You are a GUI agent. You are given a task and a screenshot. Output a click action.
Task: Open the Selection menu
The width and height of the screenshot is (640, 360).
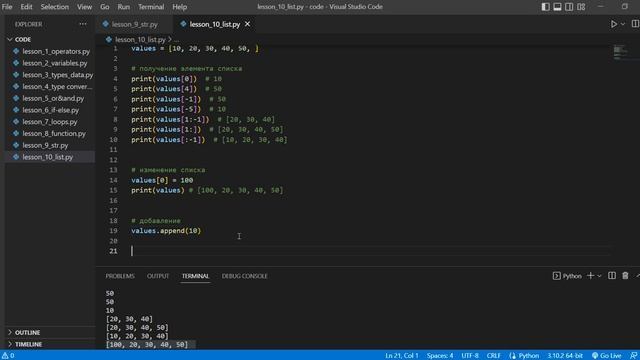(54, 7)
